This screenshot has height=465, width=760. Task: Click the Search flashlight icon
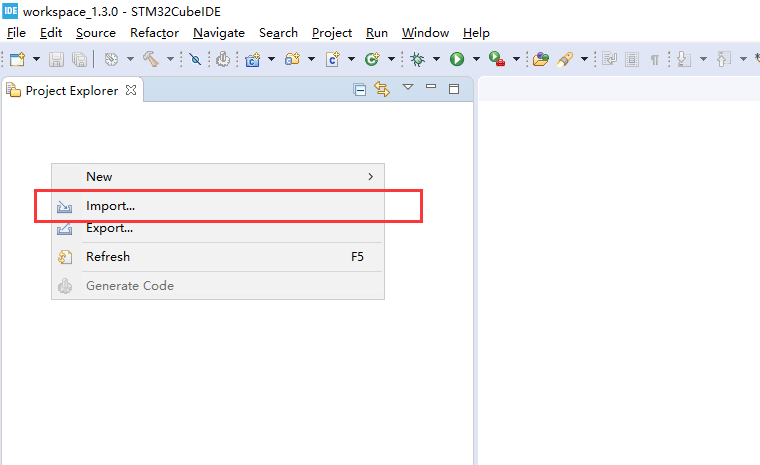pos(565,59)
